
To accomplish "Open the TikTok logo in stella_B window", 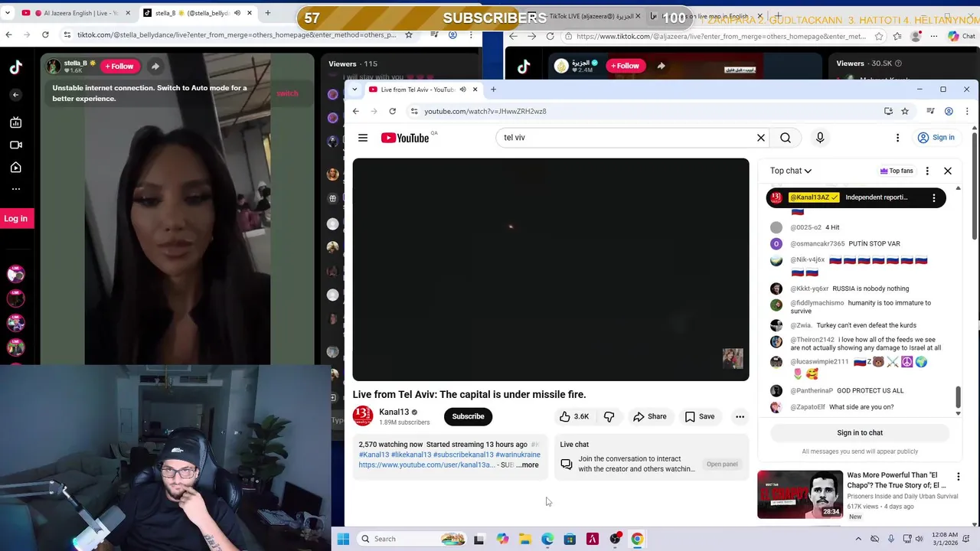I will [15, 67].
